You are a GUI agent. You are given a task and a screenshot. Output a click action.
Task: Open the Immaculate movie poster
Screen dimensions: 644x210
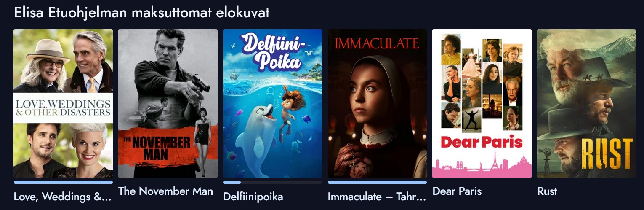pyautogui.click(x=377, y=103)
